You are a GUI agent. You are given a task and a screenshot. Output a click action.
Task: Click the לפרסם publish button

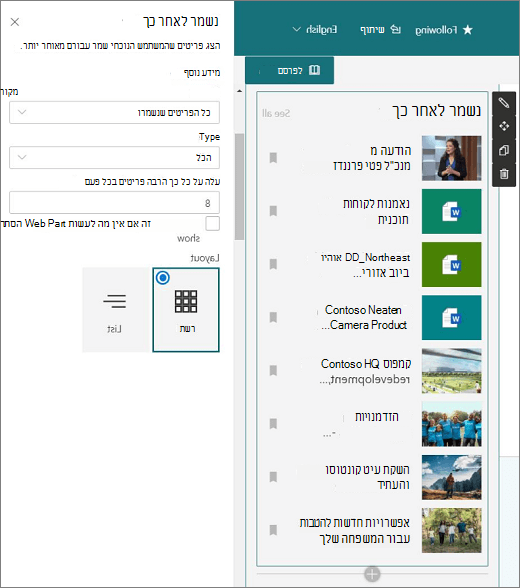coord(289,70)
